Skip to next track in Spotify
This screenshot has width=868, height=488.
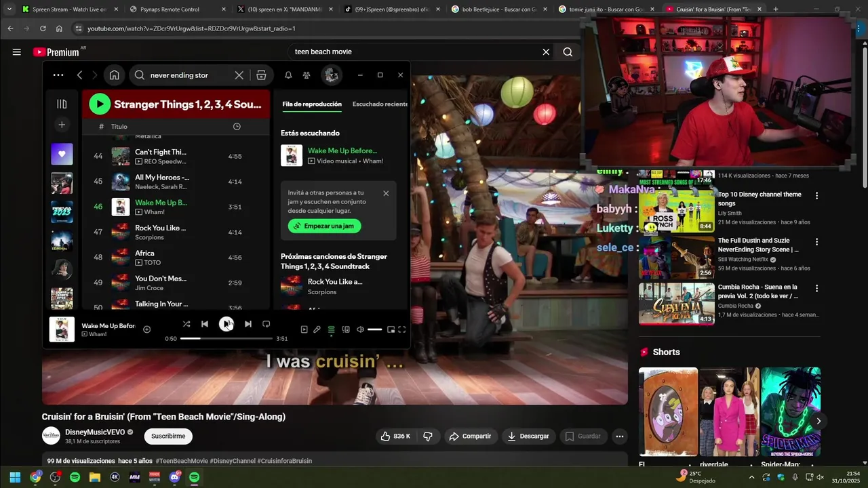tap(248, 324)
